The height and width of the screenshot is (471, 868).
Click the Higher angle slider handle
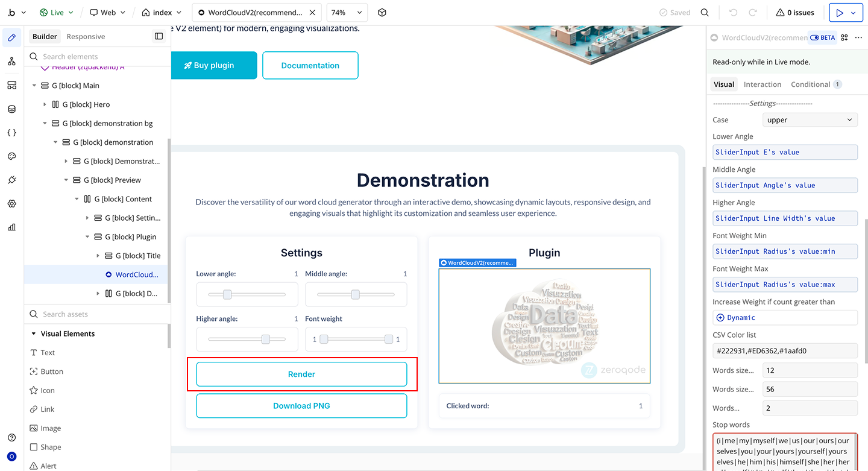(266, 340)
